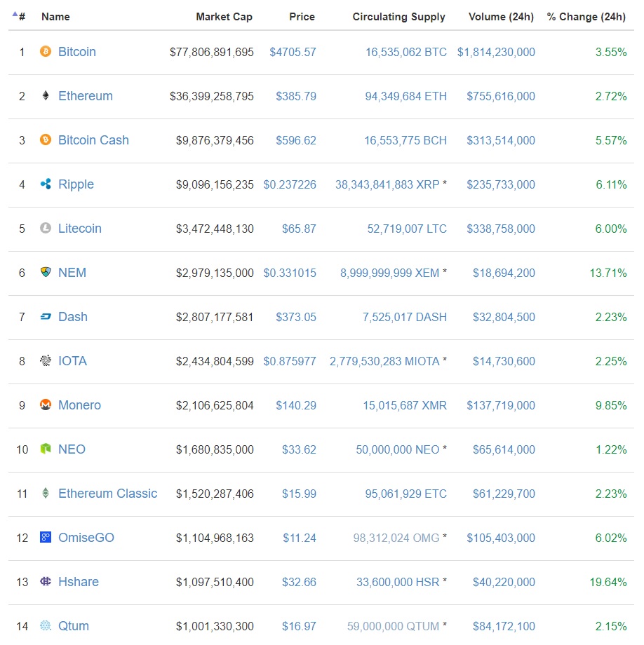Sort by % Change (24h) header
The width and height of the screenshot is (644, 645).
click(586, 17)
